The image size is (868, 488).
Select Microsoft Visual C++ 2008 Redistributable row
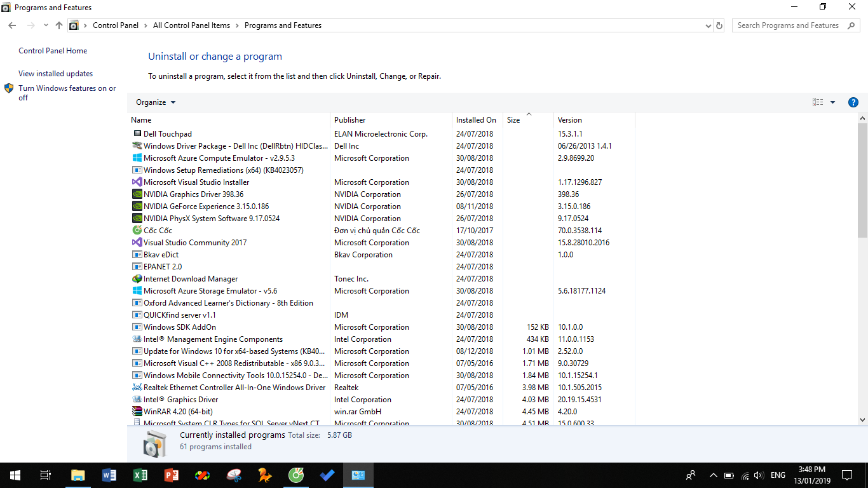pyautogui.click(x=381, y=363)
